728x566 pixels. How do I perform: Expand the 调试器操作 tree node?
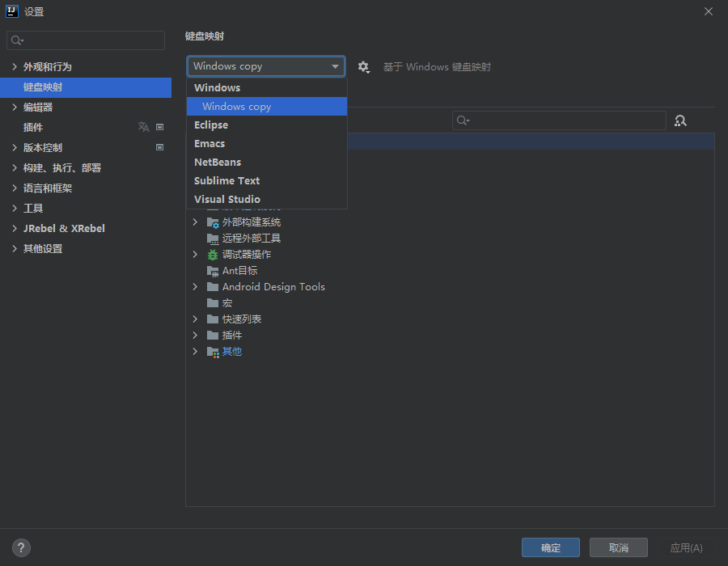pyautogui.click(x=195, y=254)
